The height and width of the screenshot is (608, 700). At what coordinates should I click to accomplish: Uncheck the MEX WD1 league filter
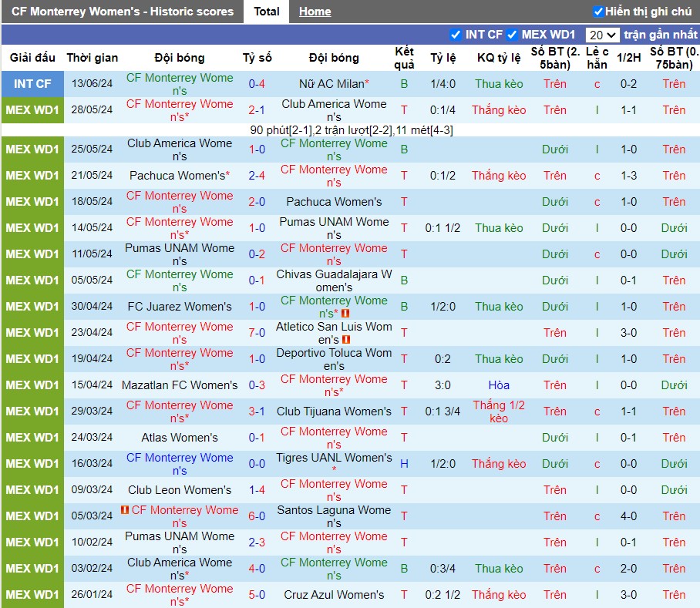[512, 35]
